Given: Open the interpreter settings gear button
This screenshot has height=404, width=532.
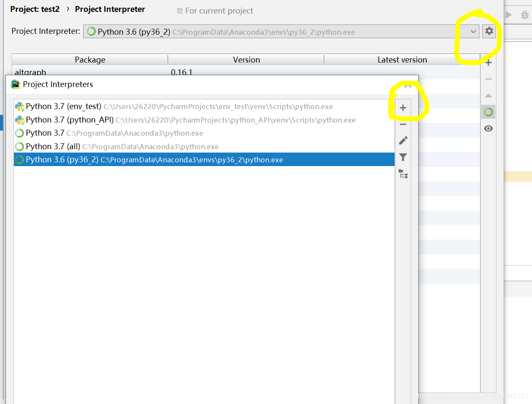Looking at the screenshot, I should click(x=489, y=31).
